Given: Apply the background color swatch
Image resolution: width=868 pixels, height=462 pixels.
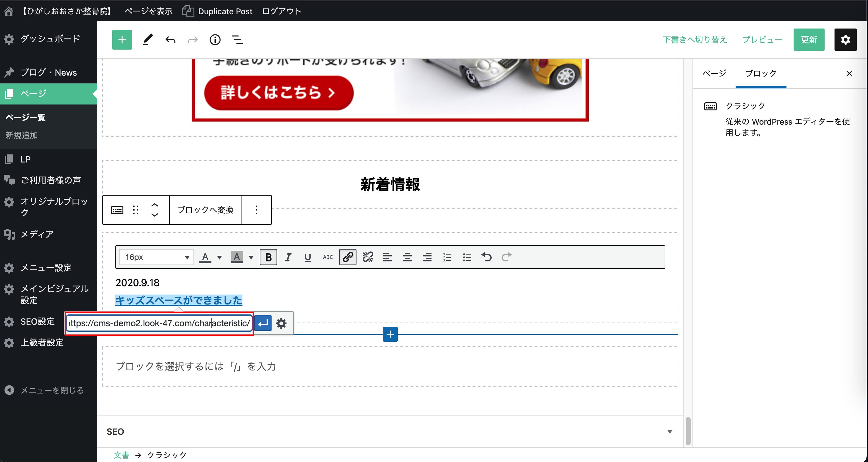Looking at the screenshot, I should pyautogui.click(x=237, y=257).
